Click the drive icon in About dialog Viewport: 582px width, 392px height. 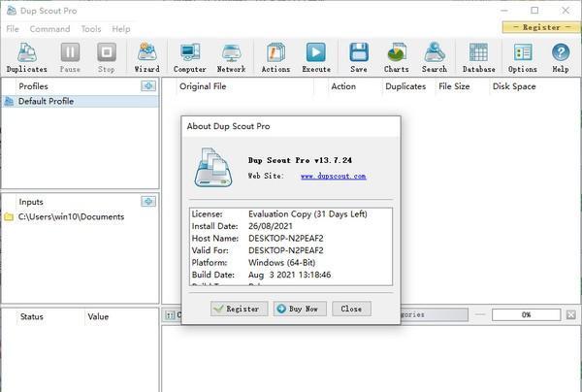tap(213, 167)
